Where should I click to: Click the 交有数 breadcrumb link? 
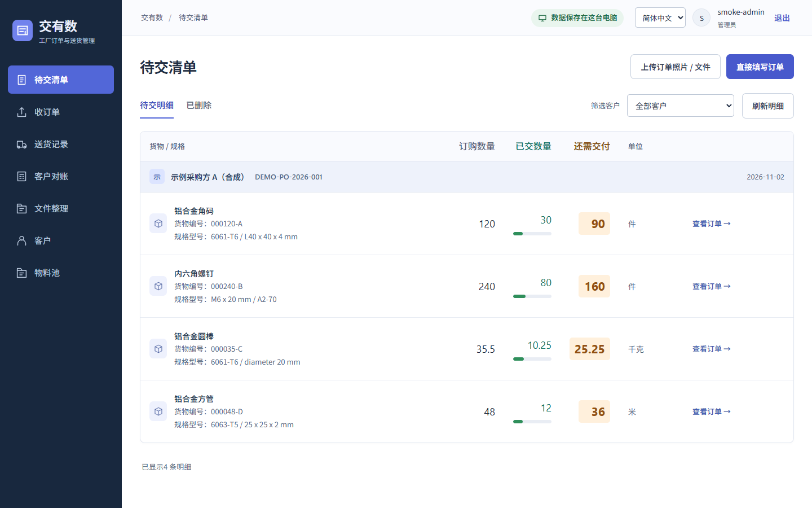tap(152, 17)
